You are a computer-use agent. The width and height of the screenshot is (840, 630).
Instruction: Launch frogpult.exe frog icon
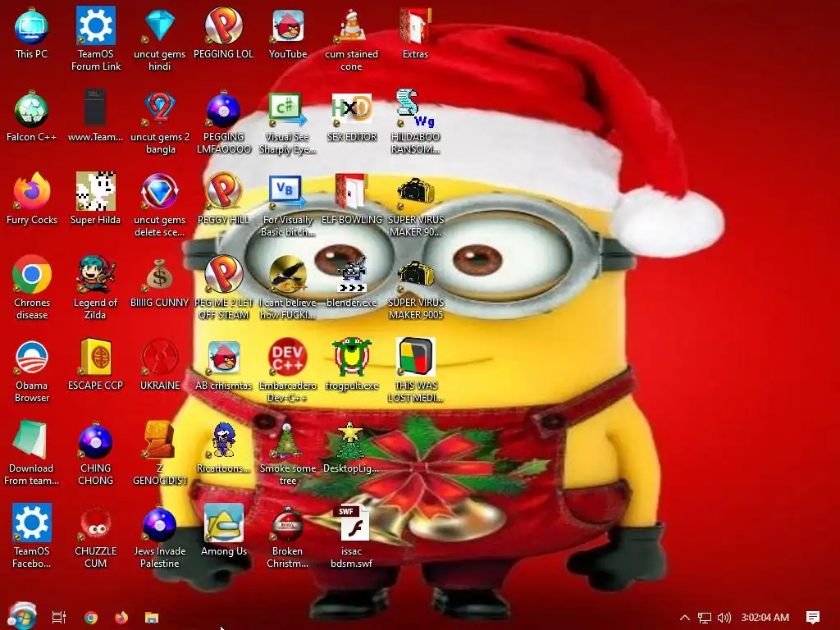coord(351,358)
